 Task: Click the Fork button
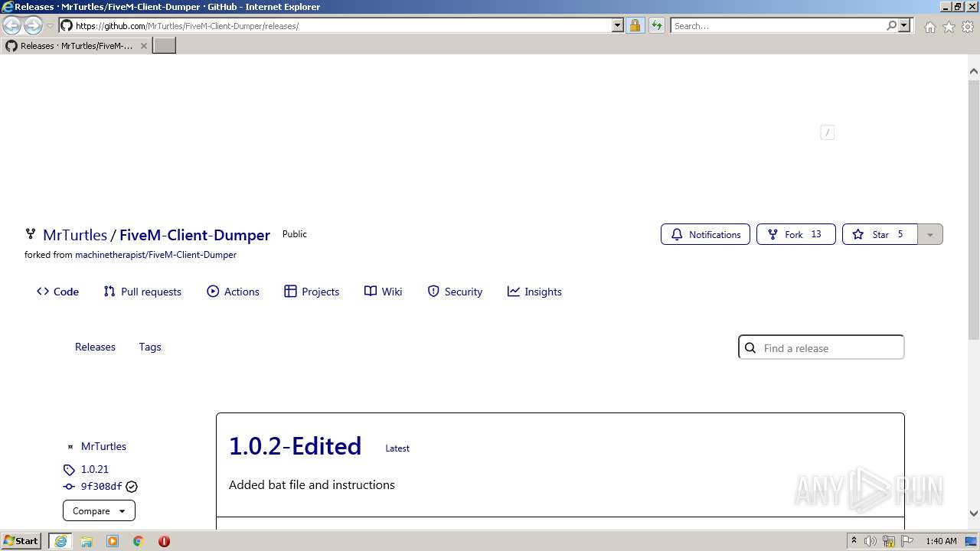point(795,234)
